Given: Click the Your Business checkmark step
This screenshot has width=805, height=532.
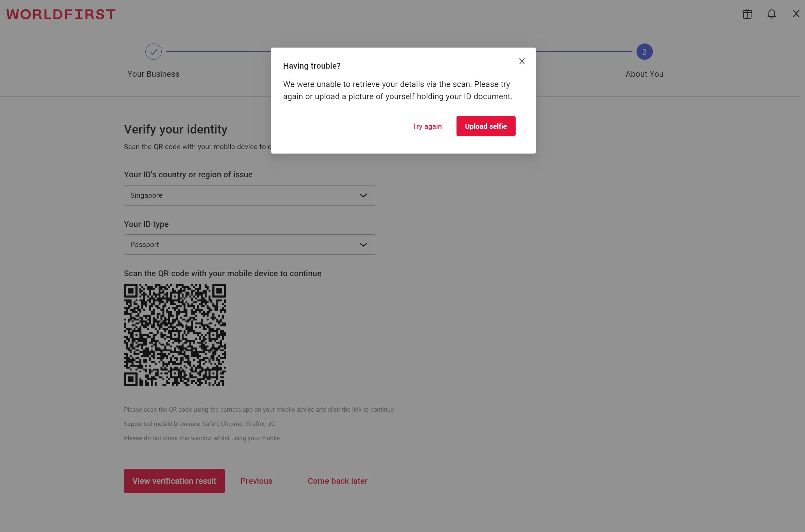Looking at the screenshot, I should pyautogui.click(x=153, y=52).
